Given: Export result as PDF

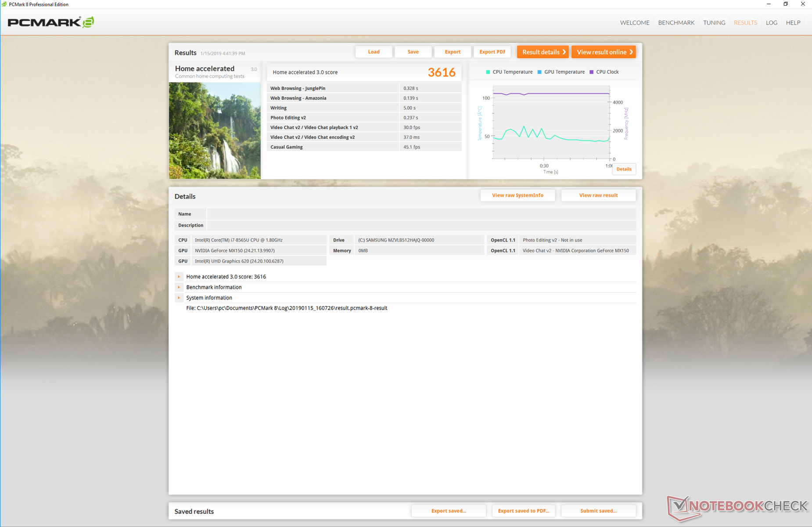Looking at the screenshot, I should (492, 52).
